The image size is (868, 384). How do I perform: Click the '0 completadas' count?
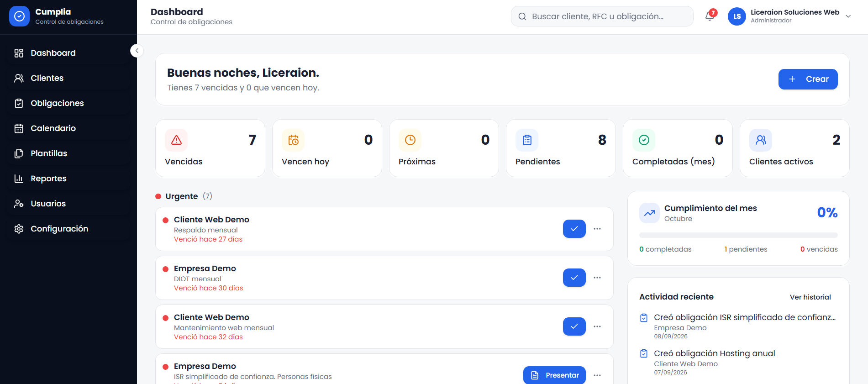[x=665, y=249]
